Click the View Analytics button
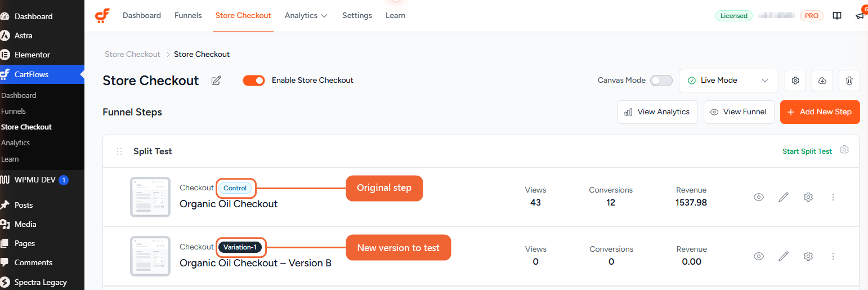This screenshot has width=868, height=290. coord(657,112)
